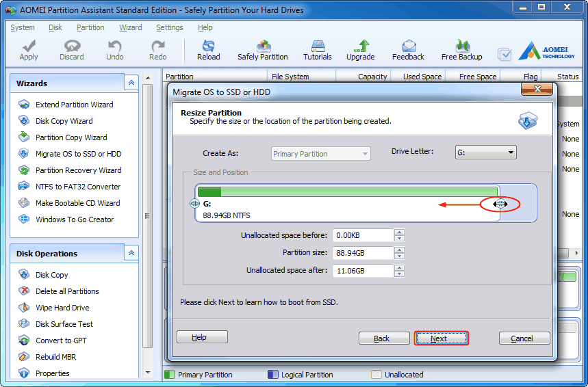Select Delete all Partitions operation
588x387 pixels.
67,291
